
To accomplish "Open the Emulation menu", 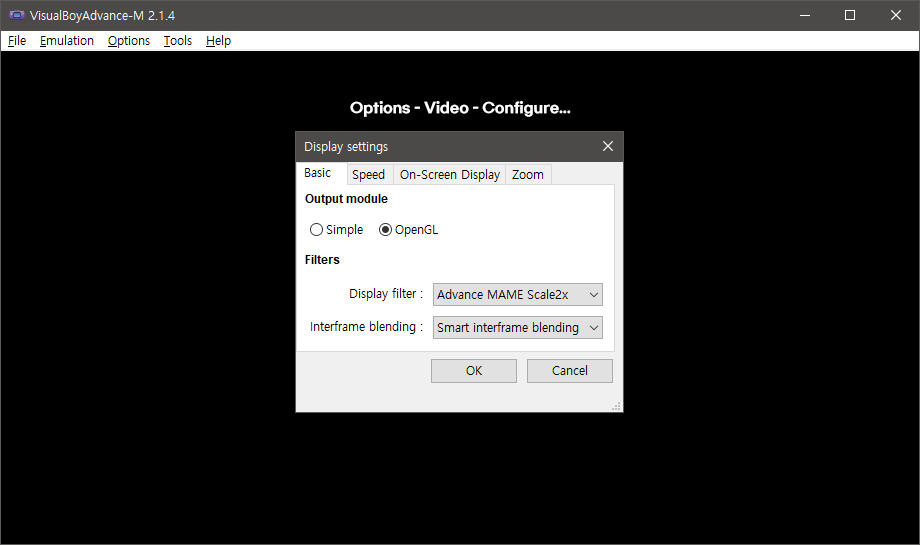I will [x=67, y=40].
